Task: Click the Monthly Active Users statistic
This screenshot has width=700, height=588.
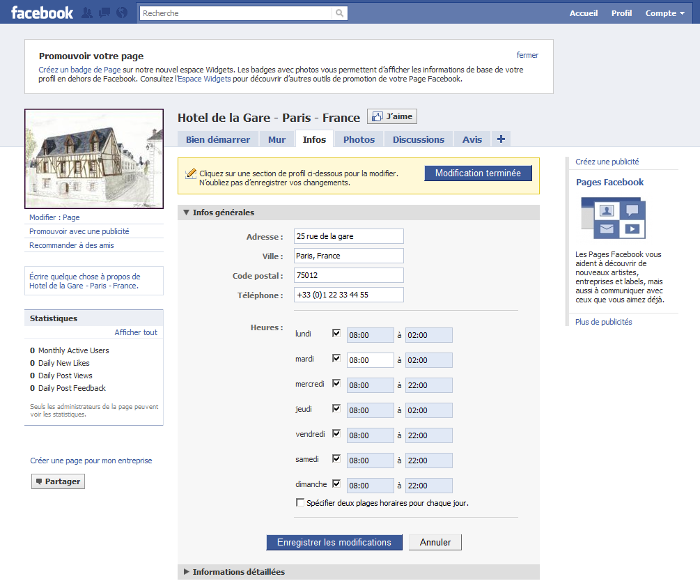Action: tap(69, 350)
